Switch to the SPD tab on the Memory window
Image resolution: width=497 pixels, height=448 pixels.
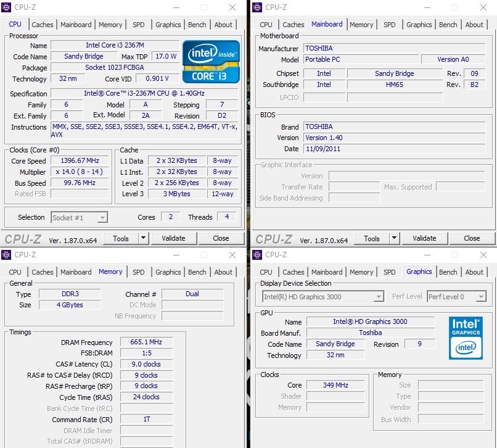(x=139, y=272)
